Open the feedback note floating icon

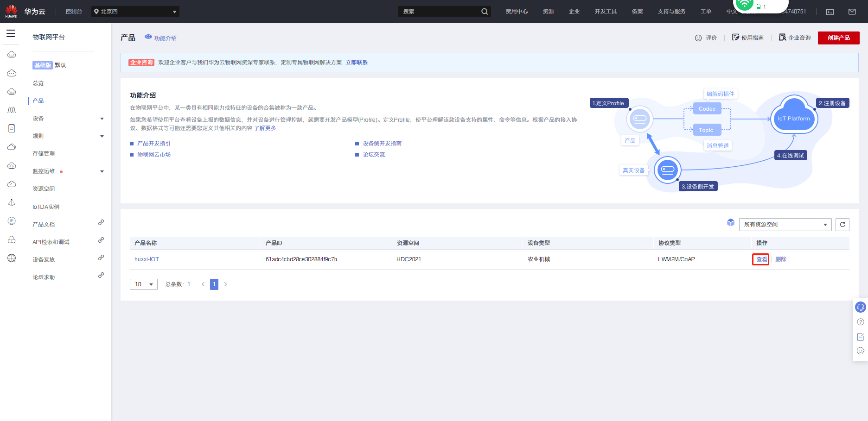(861, 337)
